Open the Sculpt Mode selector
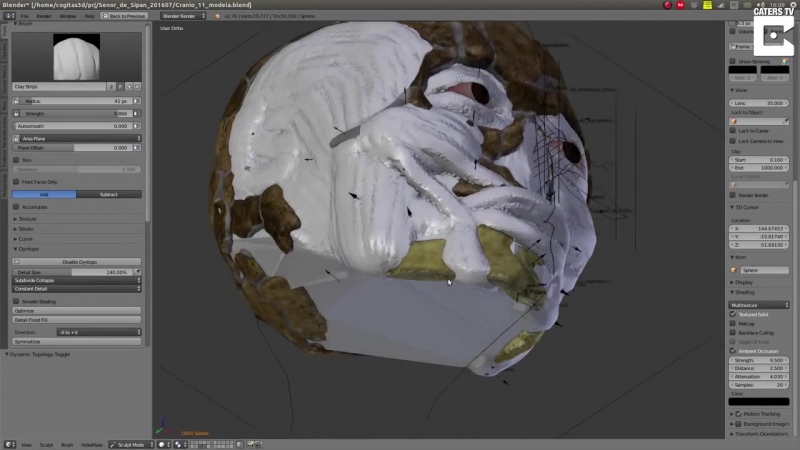 (131, 445)
